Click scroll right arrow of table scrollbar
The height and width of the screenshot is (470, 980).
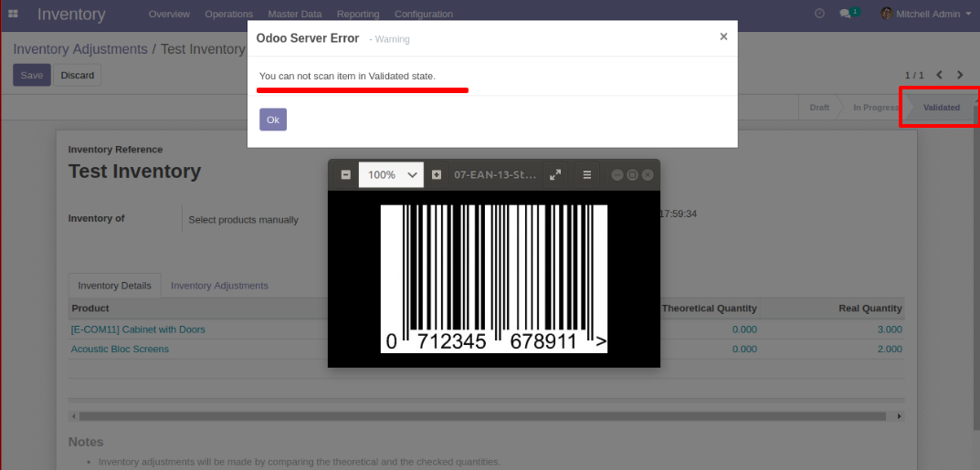pyautogui.click(x=899, y=416)
